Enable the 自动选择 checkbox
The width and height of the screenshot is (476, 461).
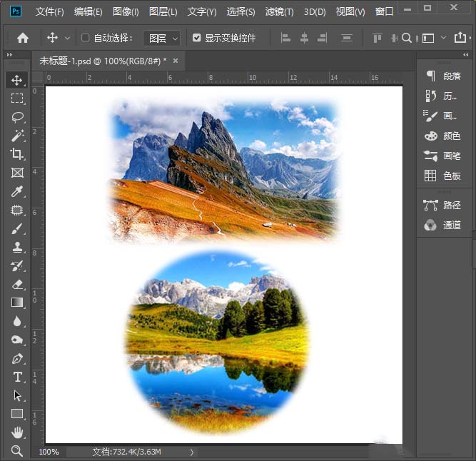click(86, 38)
